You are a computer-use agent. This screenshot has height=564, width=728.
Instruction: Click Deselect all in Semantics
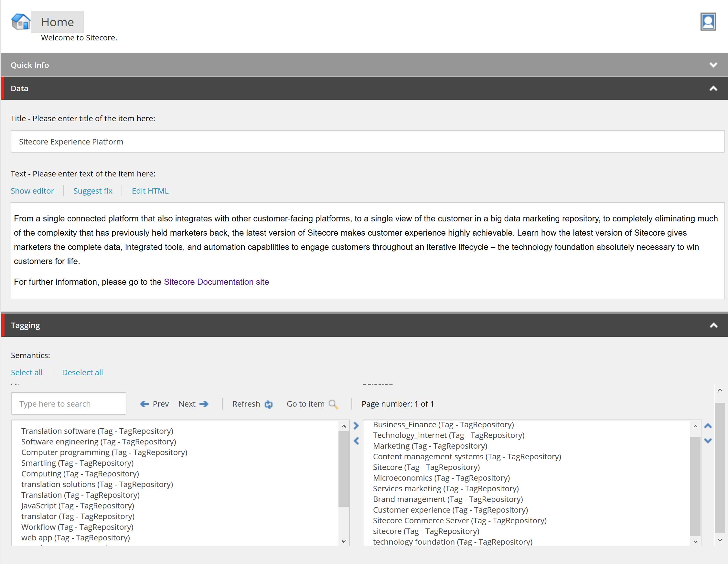82,372
